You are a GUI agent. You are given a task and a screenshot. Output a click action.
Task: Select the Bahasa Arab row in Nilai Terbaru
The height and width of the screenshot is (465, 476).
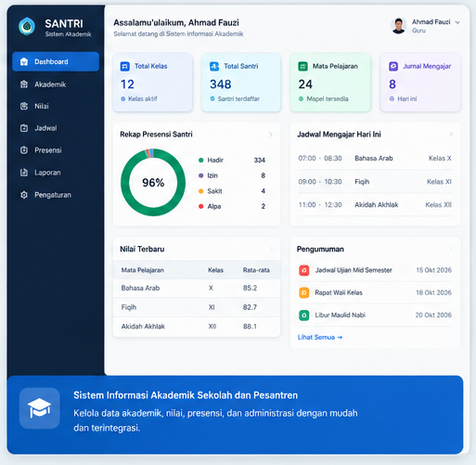tap(197, 288)
